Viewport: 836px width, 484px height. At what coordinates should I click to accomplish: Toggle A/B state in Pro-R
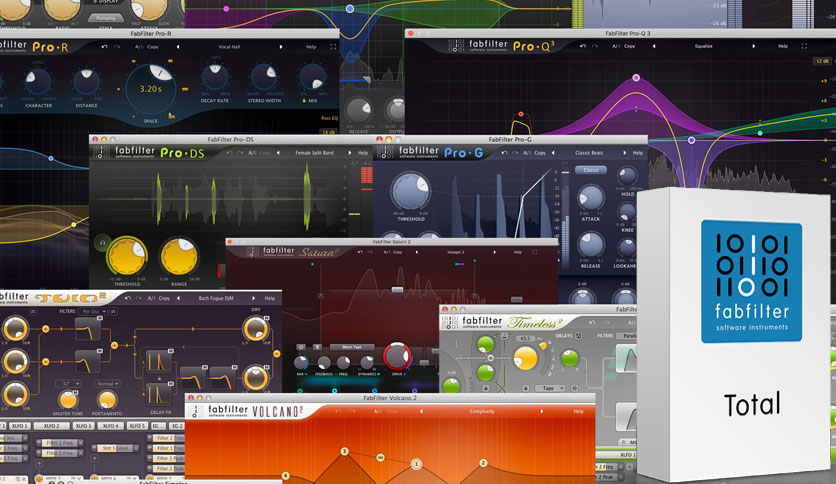[139, 47]
